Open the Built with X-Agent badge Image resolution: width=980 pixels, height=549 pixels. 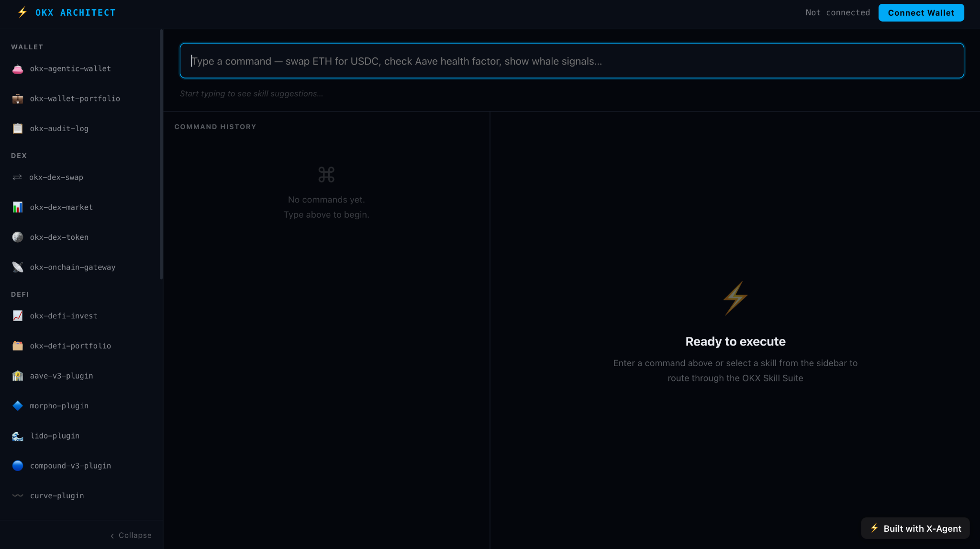coord(915,528)
